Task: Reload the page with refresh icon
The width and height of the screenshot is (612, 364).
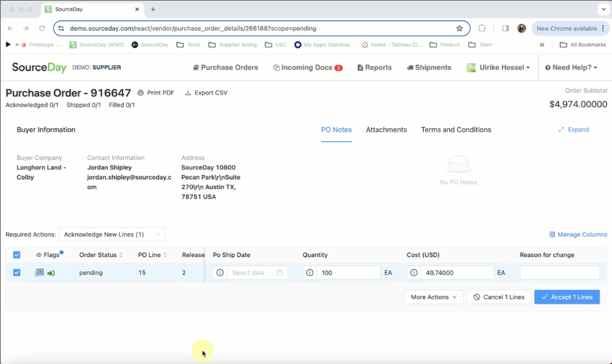Action: [x=41, y=28]
